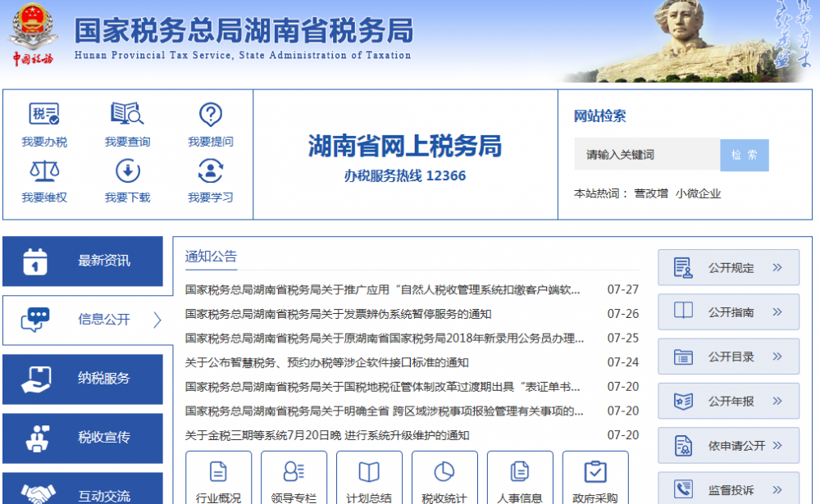Click the 请输入关键词 search input field

pyautogui.click(x=646, y=155)
